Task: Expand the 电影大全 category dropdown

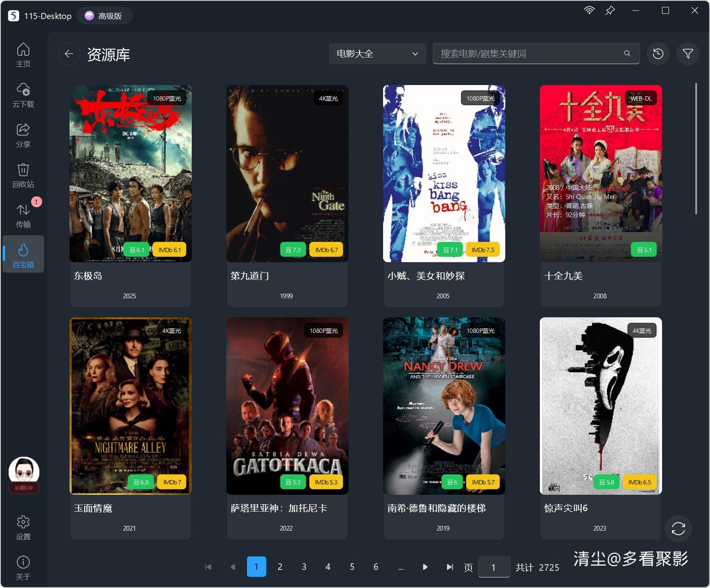Action: click(377, 54)
